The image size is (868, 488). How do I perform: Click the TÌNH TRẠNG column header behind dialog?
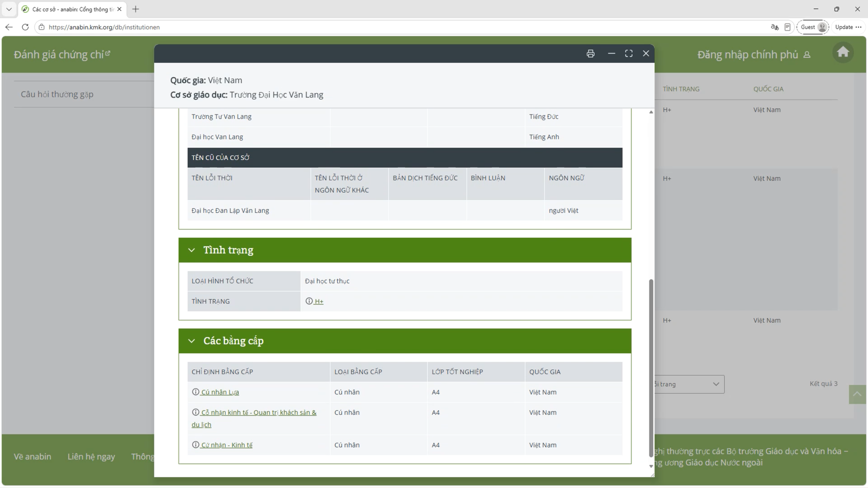point(681,89)
